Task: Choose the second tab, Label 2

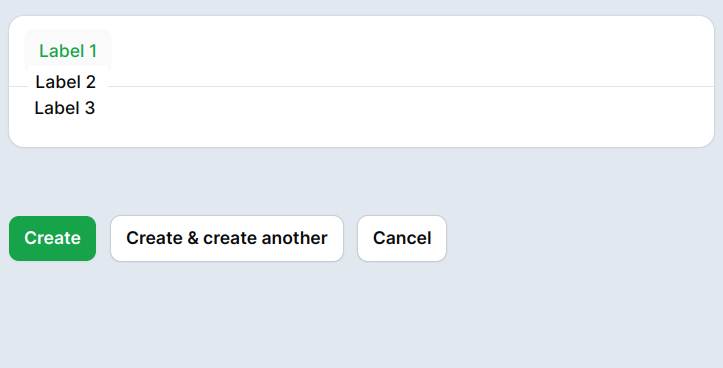Action: (x=65, y=82)
